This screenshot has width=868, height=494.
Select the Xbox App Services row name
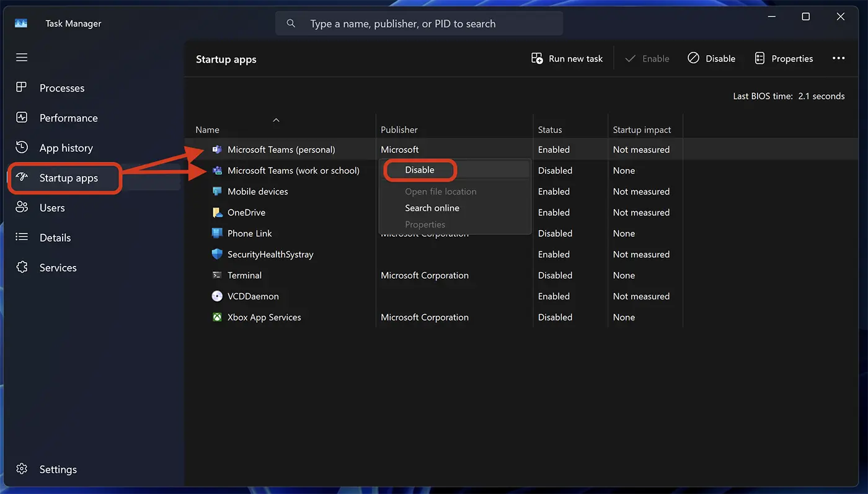coord(264,317)
